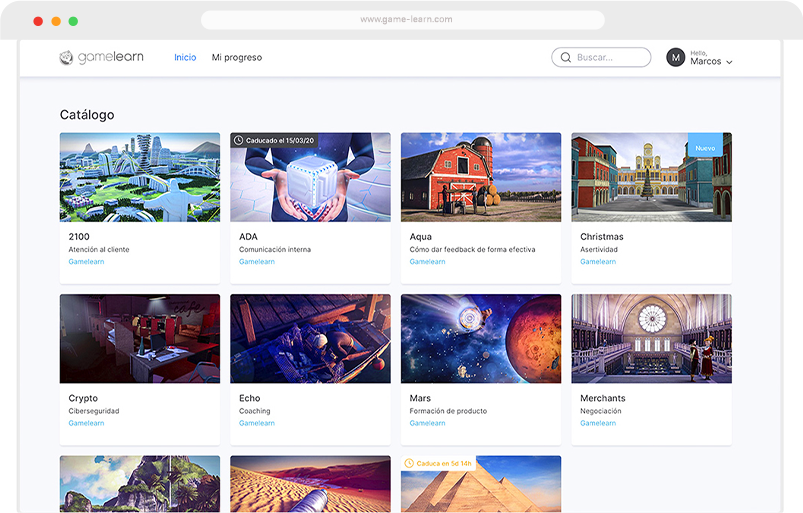
Task: Click the Christmas course title
Action: (602, 237)
